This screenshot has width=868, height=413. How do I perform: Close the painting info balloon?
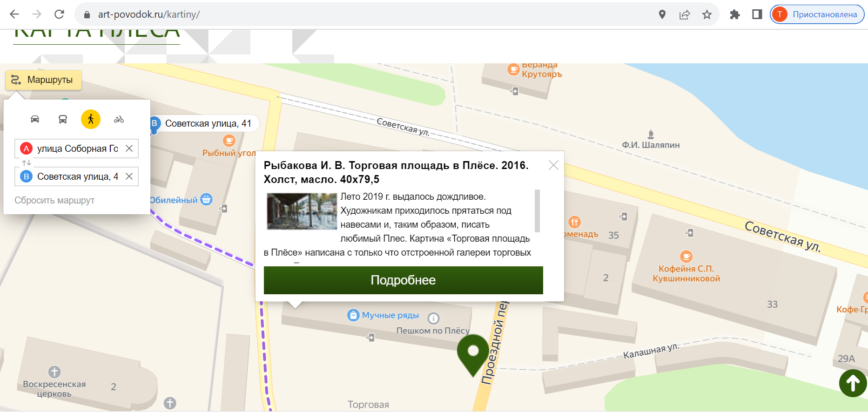(x=553, y=165)
